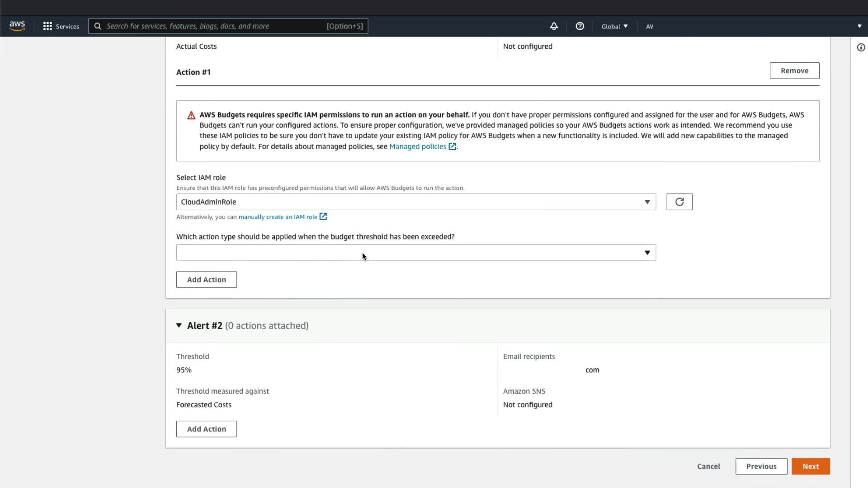The height and width of the screenshot is (488, 868).
Task: Open the notifications bell
Action: pyautogui.click(x=554, y=26)
